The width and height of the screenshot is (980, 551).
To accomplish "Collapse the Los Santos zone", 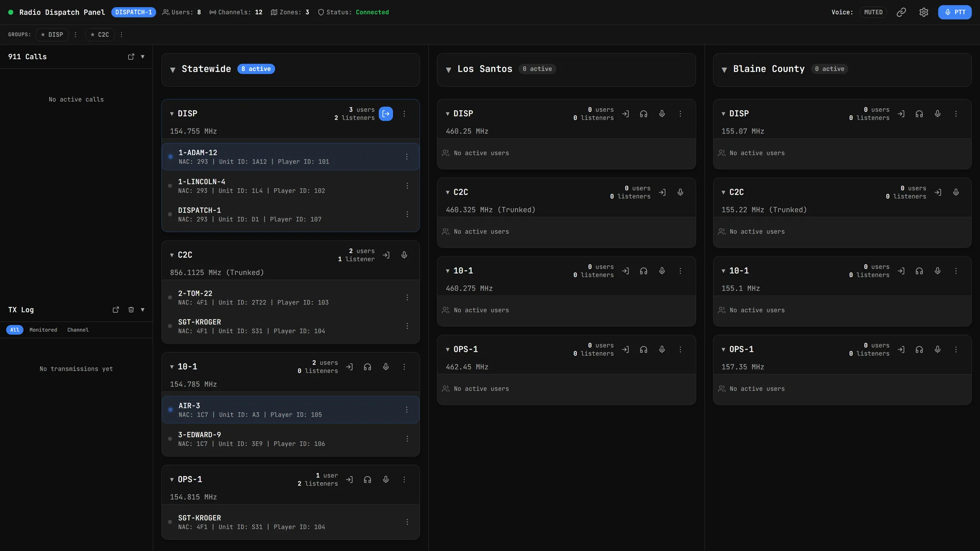I will point(449,69).
